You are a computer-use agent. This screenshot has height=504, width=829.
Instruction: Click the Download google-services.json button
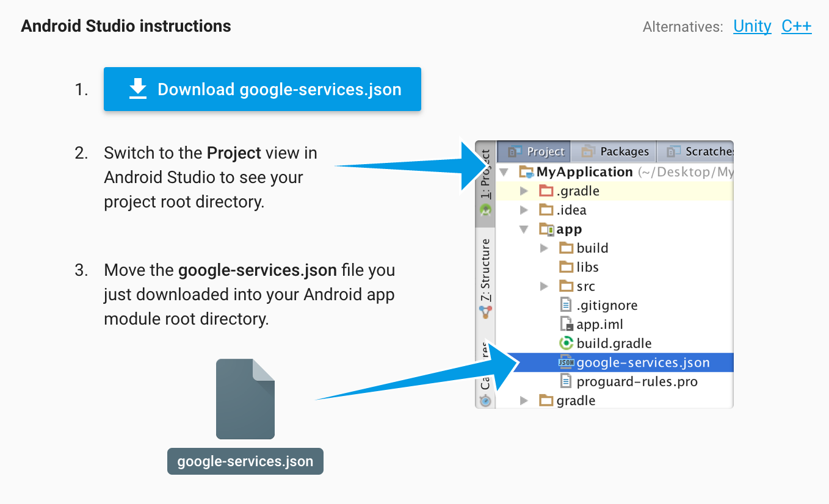point(262,89)
